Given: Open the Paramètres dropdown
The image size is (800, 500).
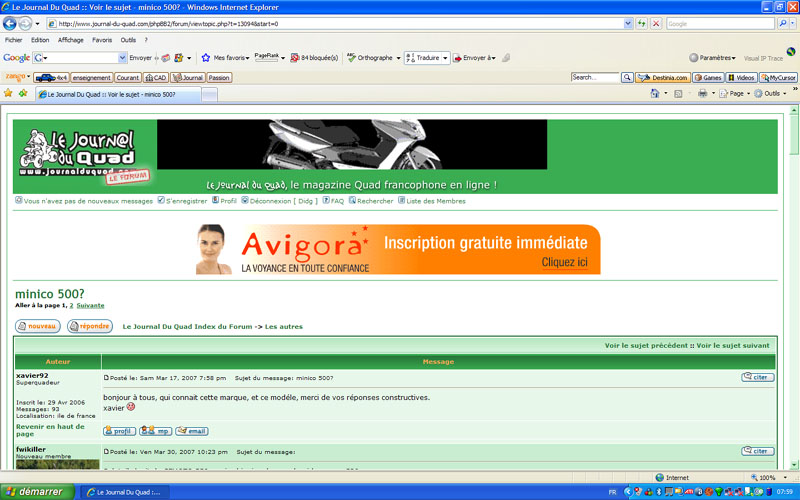Looking at the screenshot, I should (x=713, y=58).
